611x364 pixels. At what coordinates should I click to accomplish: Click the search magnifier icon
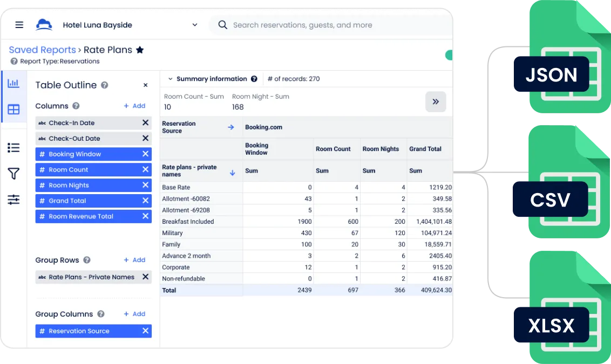222,25
